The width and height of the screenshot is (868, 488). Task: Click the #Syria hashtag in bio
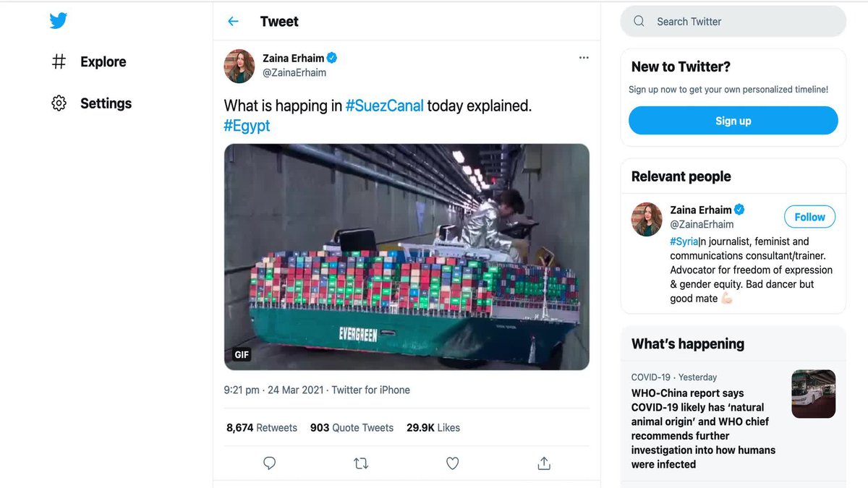coord(683,241)
